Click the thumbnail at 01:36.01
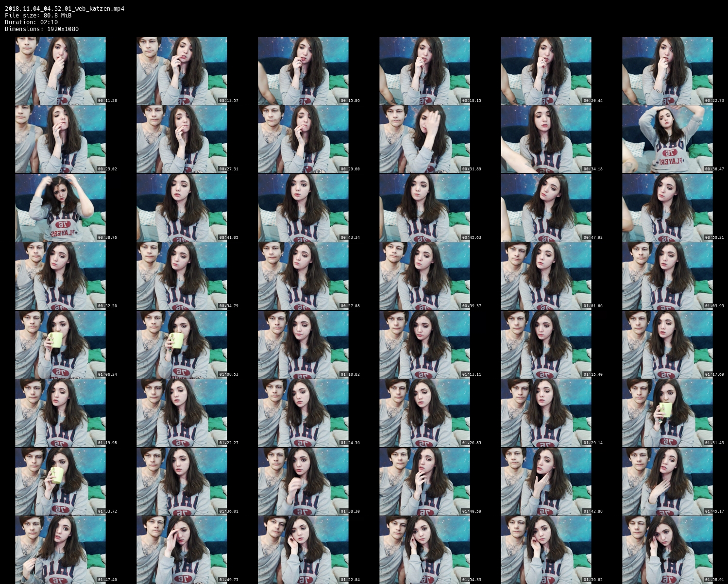The height and width of the screenshot is (584, 728). pos(182,482)
